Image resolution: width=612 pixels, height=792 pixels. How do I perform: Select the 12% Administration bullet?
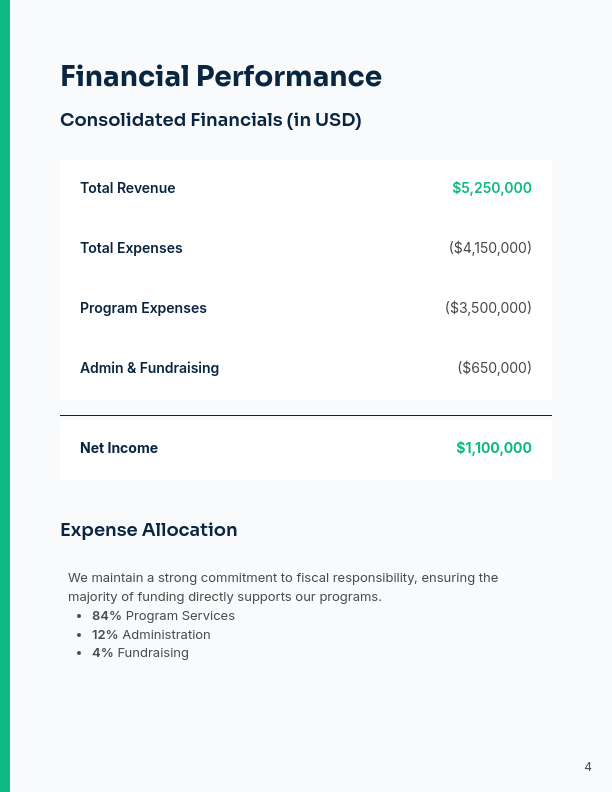coord(151,635)
